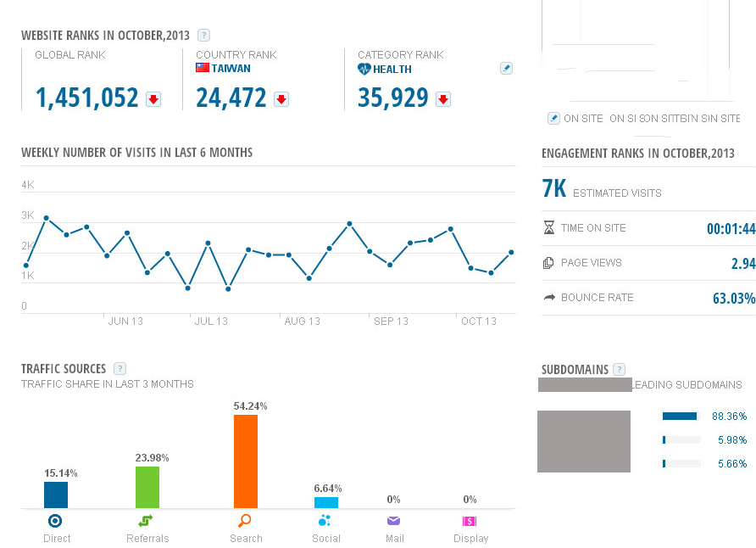Open help icon beside Subdomains heading
Image resolution: width=756 pixels, height=548 pixels.
(x=619, y=370)
